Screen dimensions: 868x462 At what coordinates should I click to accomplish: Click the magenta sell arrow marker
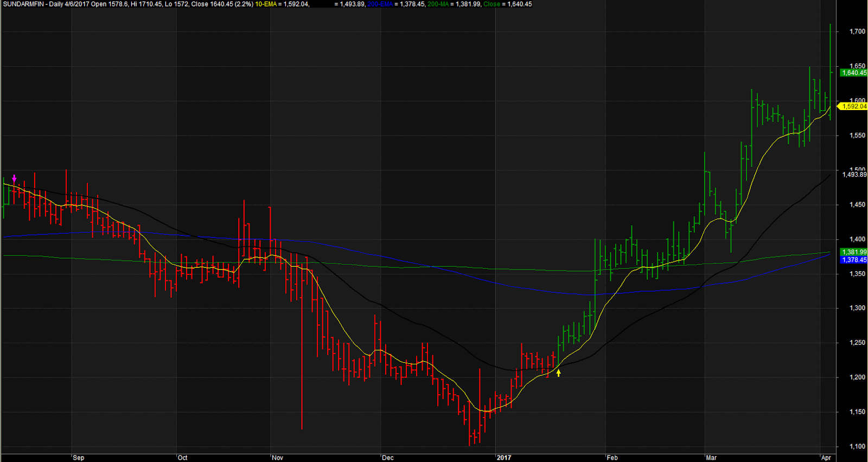[x=14, y=178]
